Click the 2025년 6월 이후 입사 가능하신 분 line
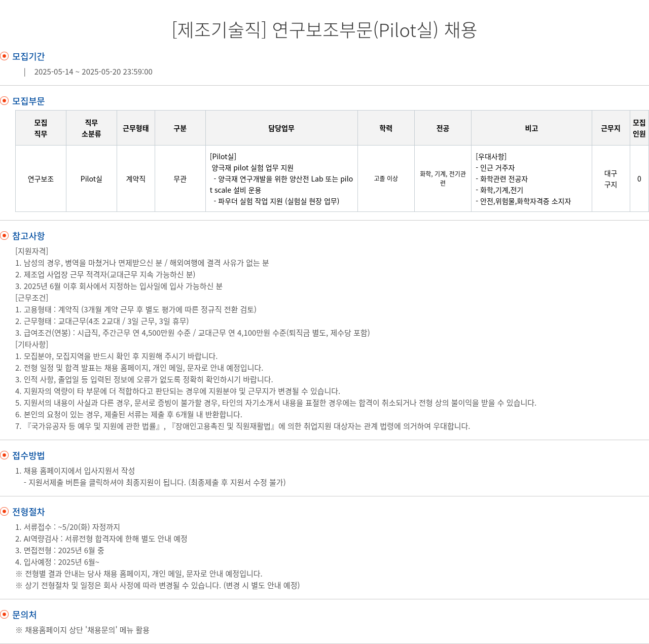649x644 pixels. click(x=119, y=286)
